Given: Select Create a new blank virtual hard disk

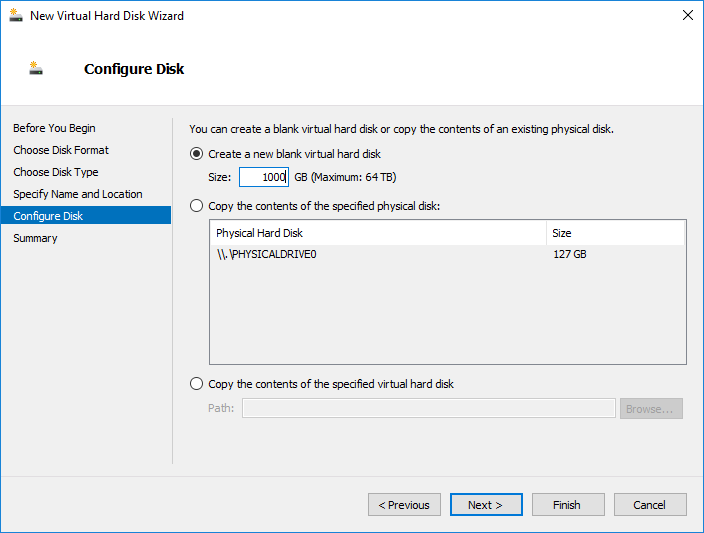Looking at the screenshot, I should point(197,154).
